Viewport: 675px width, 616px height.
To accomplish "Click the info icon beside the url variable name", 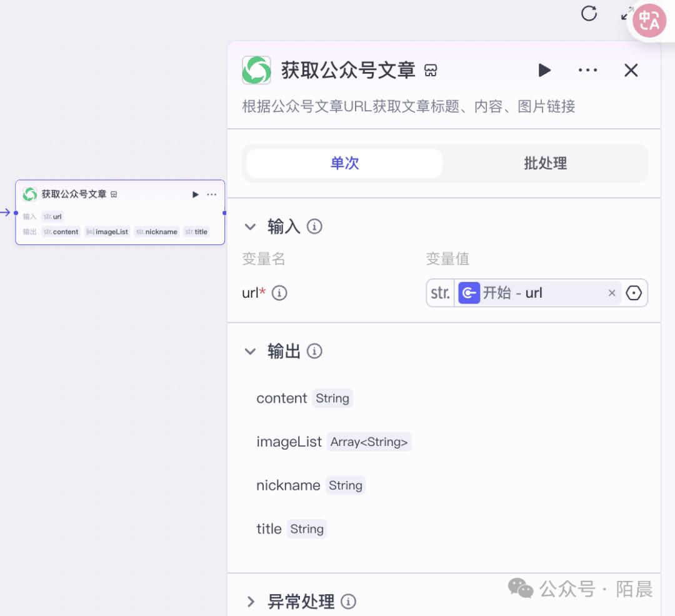I will pyautogui.click(x=279, y=293).
